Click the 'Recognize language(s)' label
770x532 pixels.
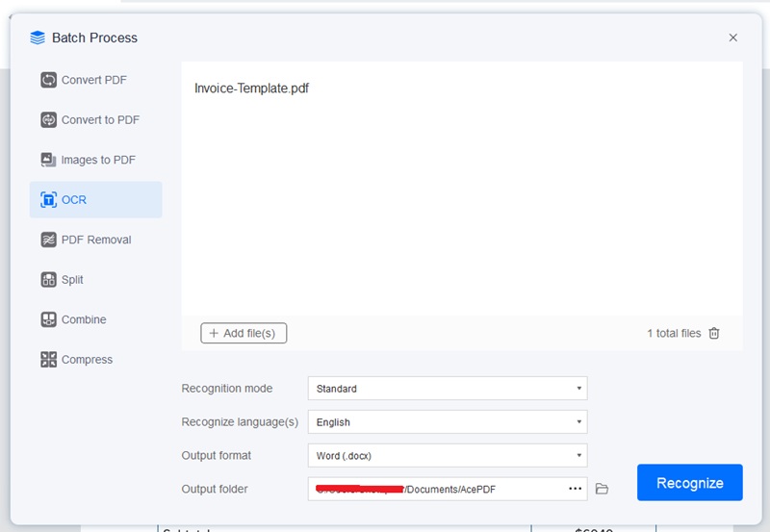(240, 422)
